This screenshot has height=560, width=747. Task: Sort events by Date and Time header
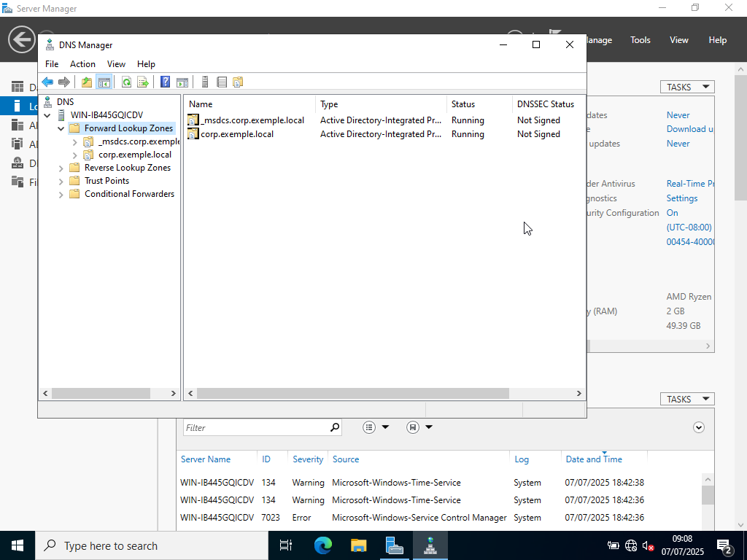[x=594, y=459]
